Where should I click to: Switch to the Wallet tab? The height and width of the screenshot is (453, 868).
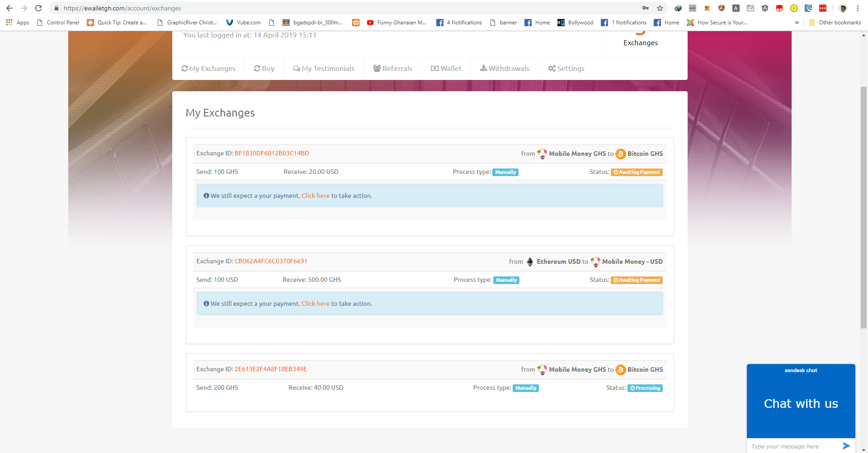(x=446, y=69)
